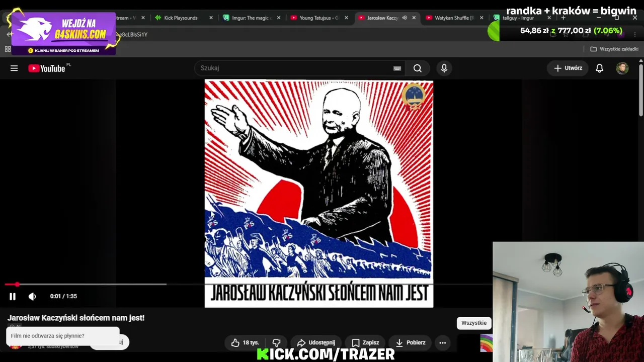Click the 'Film nie odtwarza się płynnie?' tooltip
Viewport: 644px width, 362px height.
[63, 336]
